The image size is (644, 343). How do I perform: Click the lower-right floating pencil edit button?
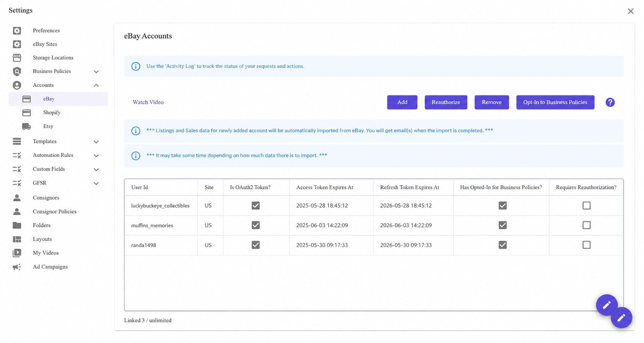coord(621,318)
